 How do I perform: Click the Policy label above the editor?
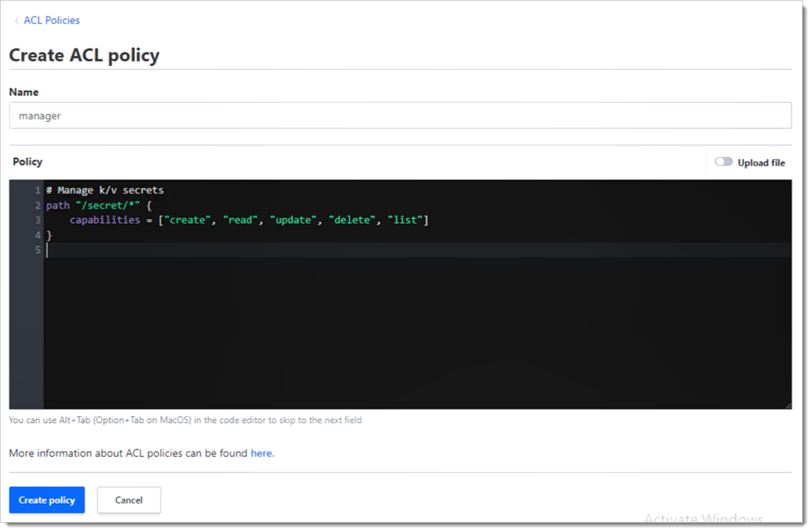(27, 162)
